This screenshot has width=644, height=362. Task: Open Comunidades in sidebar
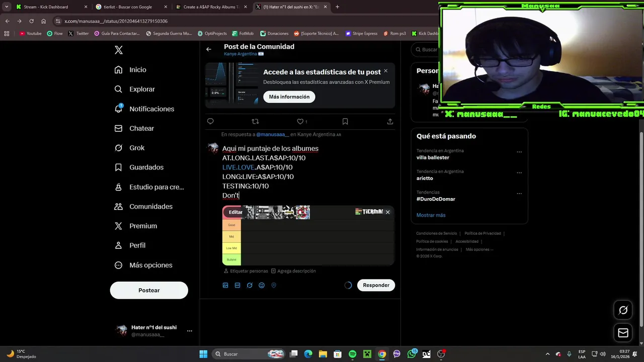[x=143, y=207]
